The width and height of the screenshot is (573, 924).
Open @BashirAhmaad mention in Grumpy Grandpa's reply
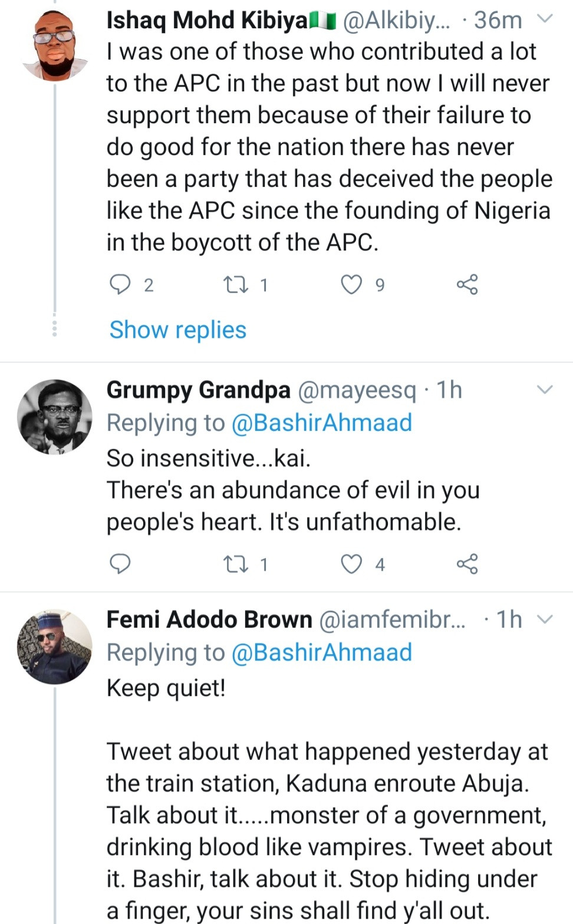point(321,423)
